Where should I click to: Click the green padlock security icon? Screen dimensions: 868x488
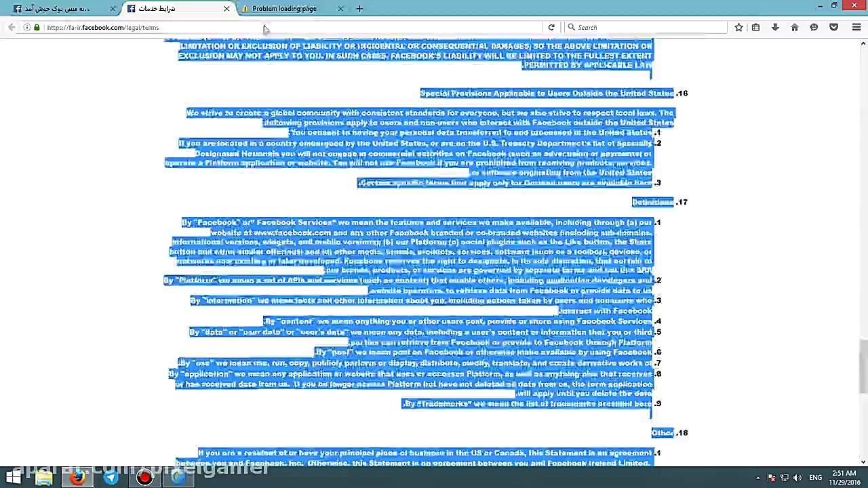coord(37,27)
